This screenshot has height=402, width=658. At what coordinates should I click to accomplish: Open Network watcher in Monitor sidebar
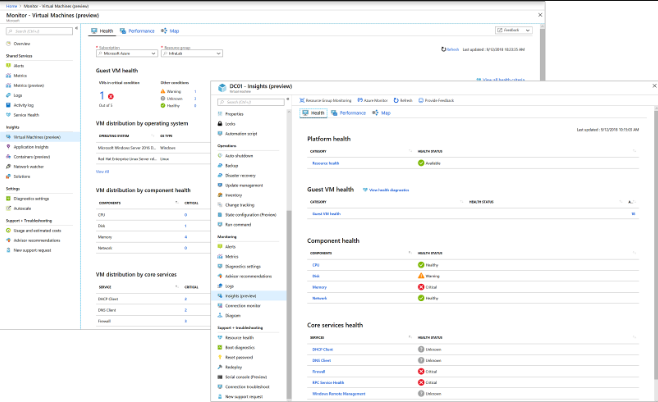coord(29,167)
